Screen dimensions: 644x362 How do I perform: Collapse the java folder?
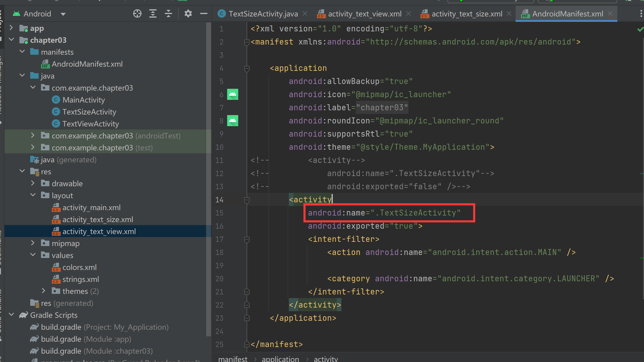point(22,76)
